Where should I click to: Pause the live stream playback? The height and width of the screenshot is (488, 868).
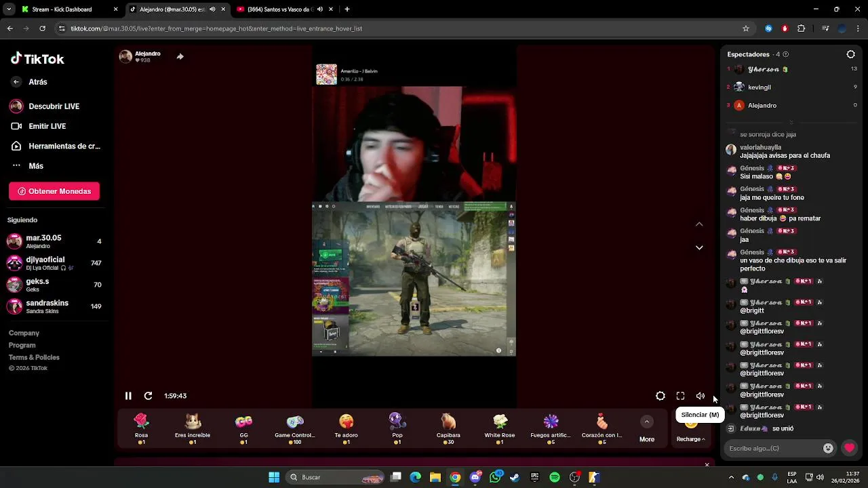click(128, 396)
